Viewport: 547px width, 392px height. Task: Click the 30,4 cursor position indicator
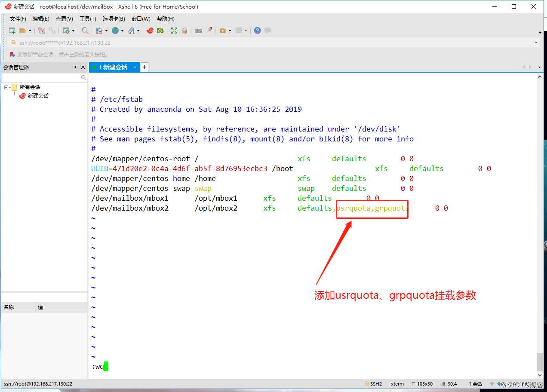pos(449,384)
